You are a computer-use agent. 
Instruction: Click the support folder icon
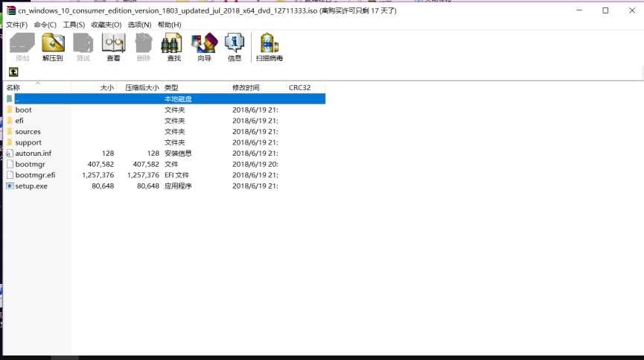click(10, 142)
